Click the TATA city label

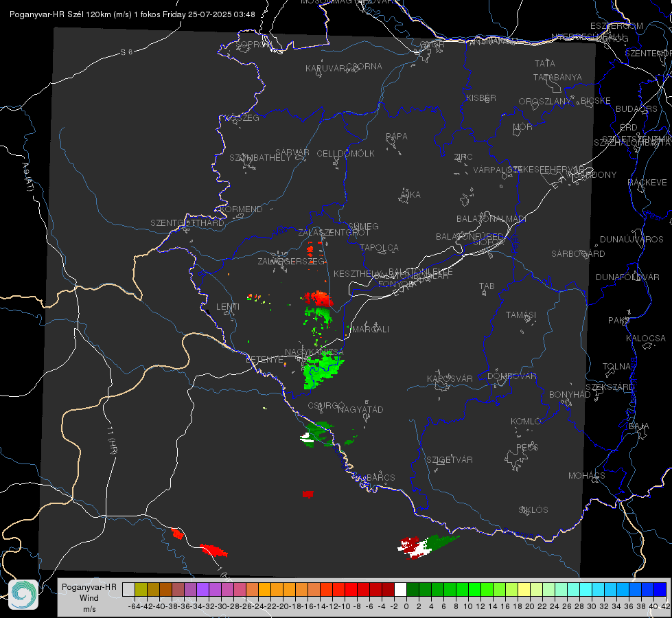tap(545, 63)
